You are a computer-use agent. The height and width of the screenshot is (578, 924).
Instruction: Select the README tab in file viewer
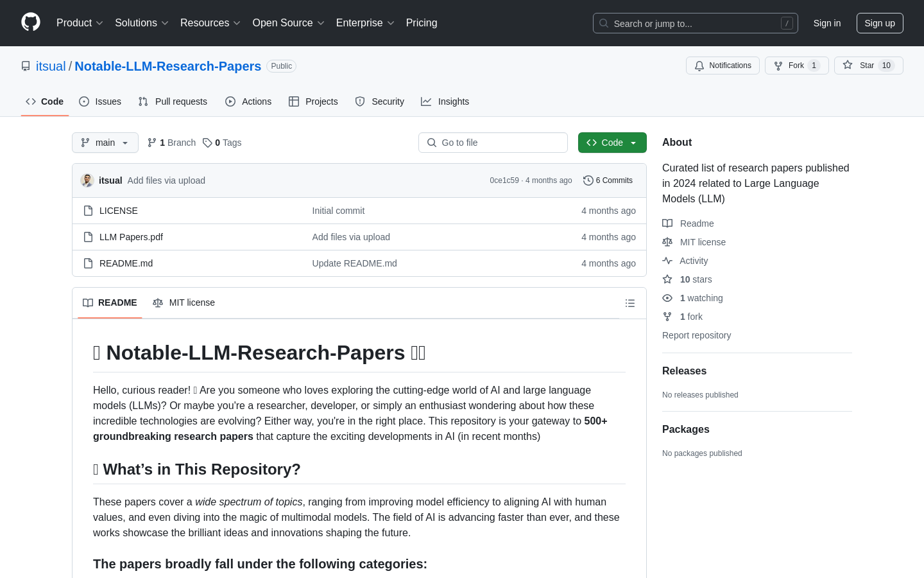pyautogui.click(x=110, y=303)
